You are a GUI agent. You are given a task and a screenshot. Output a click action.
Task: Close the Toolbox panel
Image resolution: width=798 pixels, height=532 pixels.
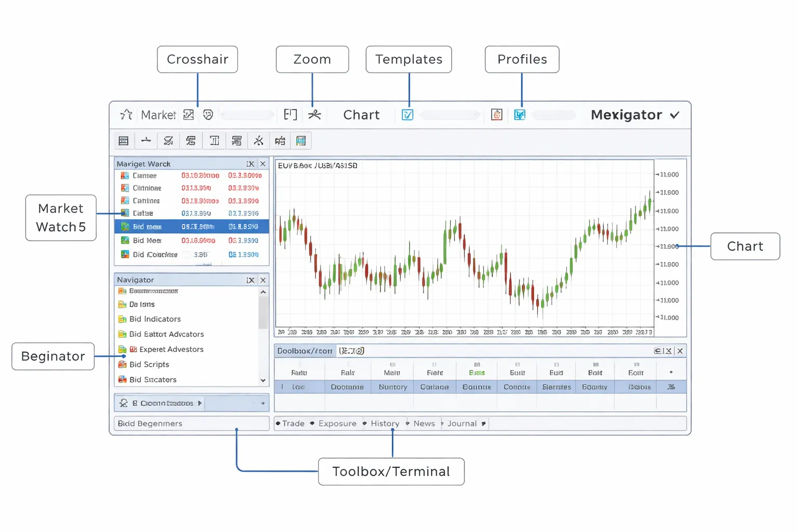680,351
